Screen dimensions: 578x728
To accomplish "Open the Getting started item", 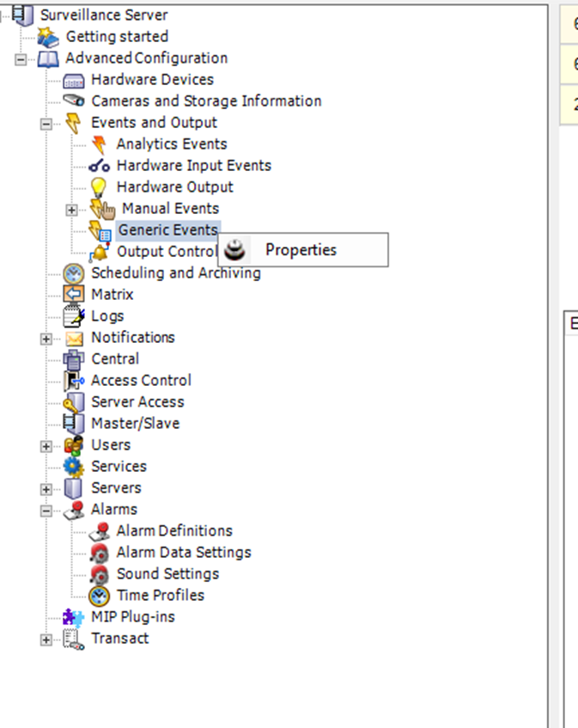I will click(117, 37).
